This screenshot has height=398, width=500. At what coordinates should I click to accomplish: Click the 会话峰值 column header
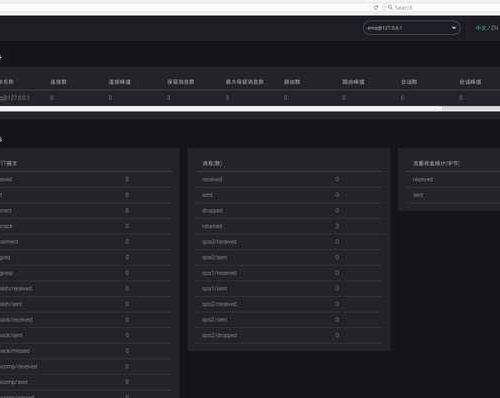point(470,82)
